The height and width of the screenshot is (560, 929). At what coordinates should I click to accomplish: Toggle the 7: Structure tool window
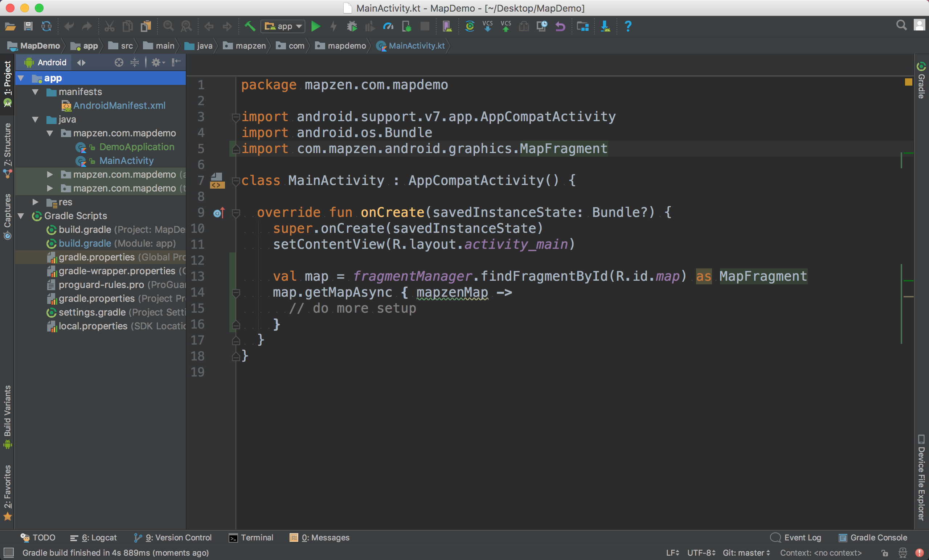click(x=7, y=150)
